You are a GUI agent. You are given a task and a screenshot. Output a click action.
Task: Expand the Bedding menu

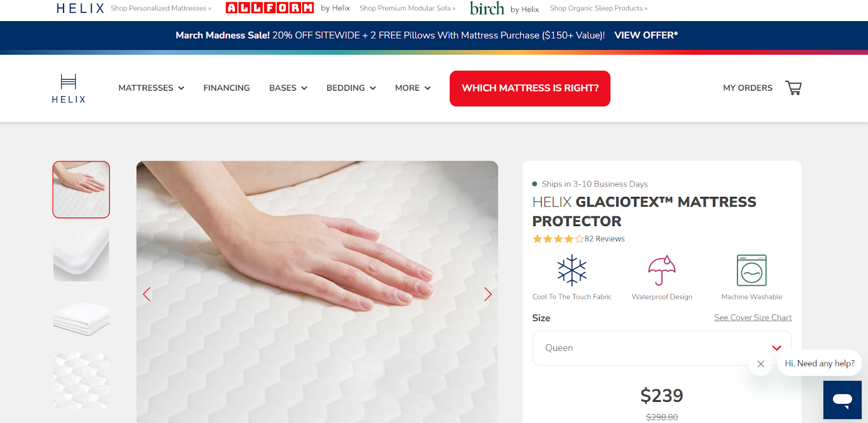tap(351, 88)
